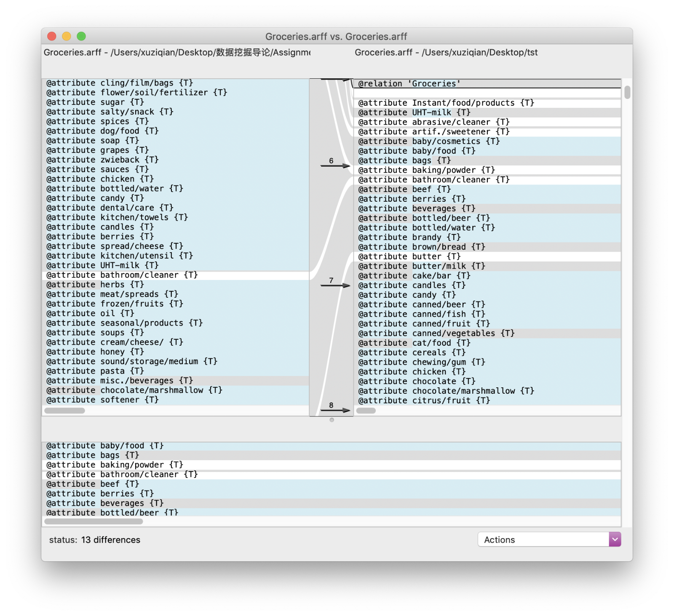Select right line 'UHT-milk {T}'

point(487,113)
